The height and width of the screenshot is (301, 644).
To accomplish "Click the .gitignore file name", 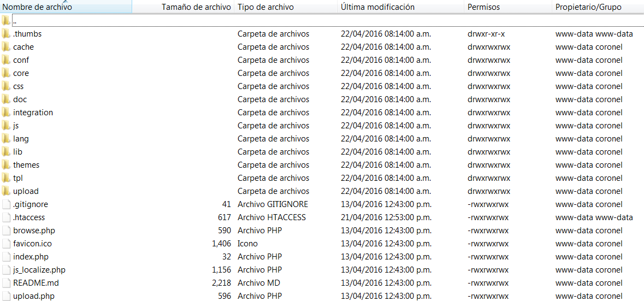I will click(31, 204).
